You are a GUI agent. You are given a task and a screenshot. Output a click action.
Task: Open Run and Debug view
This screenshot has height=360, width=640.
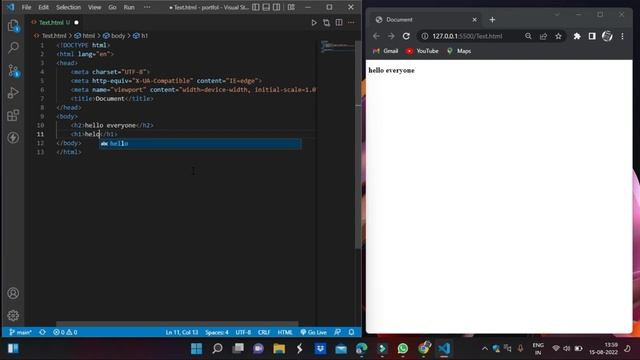(13, 93)
